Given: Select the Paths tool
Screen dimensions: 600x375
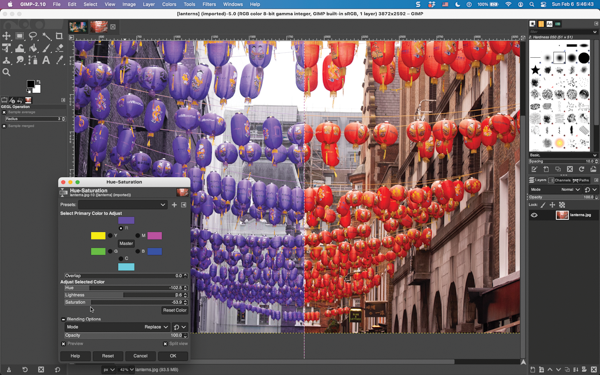Looking at the screenshot, I should click(x=33, y=60).
